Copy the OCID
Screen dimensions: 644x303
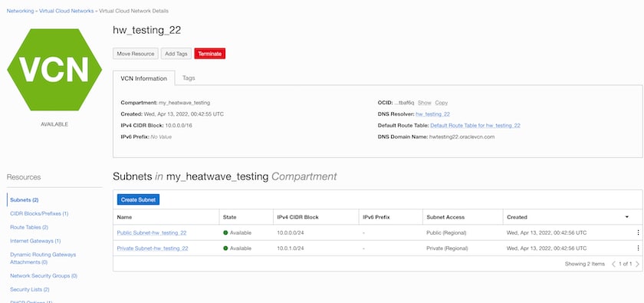(442, 103)
